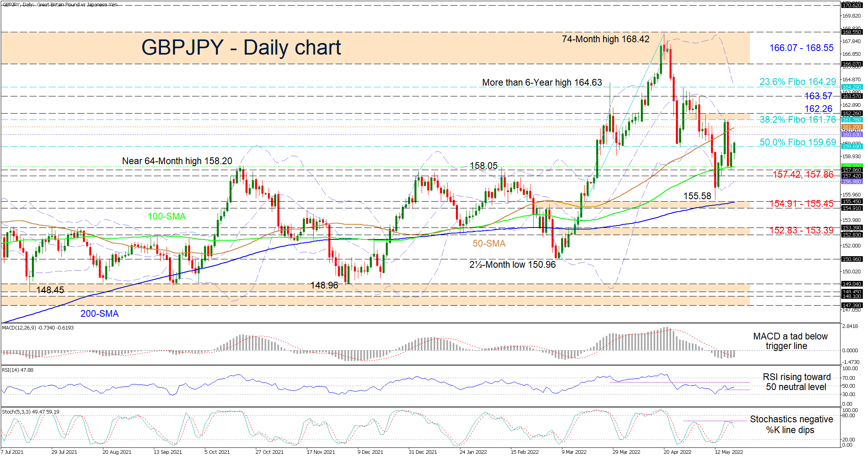Click the 2½-Month low 150.96 annotation
The image size is (868, 457).
pos(512,265)
